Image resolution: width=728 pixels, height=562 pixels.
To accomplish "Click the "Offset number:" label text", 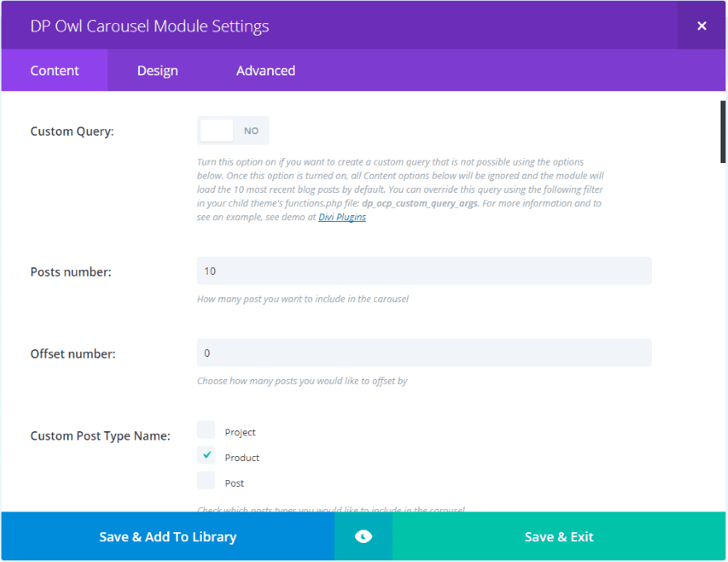I will (x=73, y=353).
